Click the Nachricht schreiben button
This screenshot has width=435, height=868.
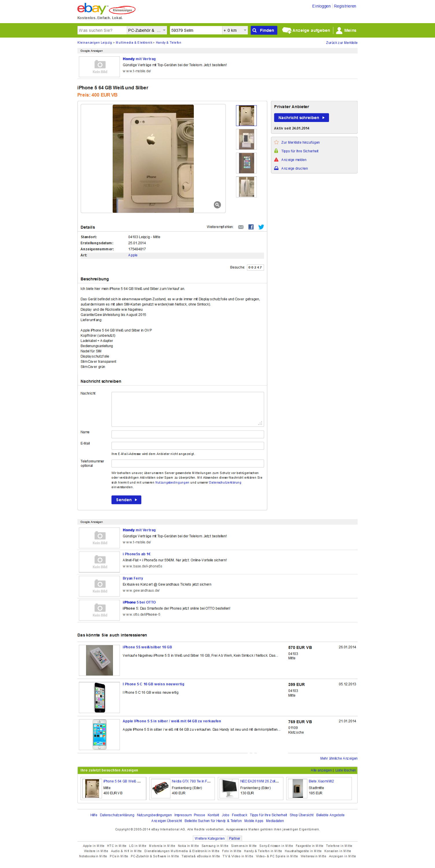click(301, 118)
